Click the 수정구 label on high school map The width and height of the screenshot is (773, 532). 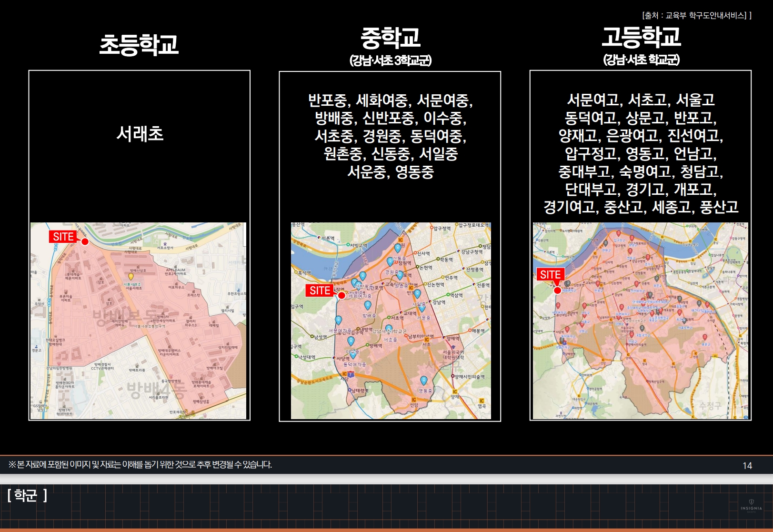click(x=710, y=405)
